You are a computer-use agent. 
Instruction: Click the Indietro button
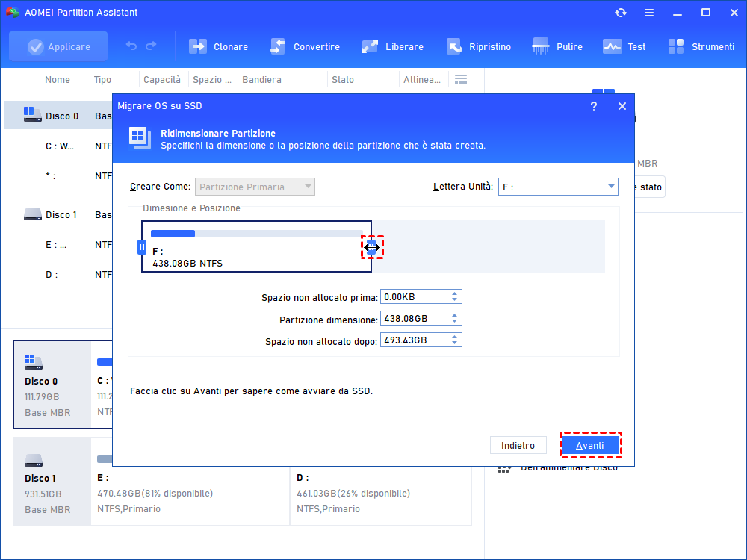[x=518, y=445]
